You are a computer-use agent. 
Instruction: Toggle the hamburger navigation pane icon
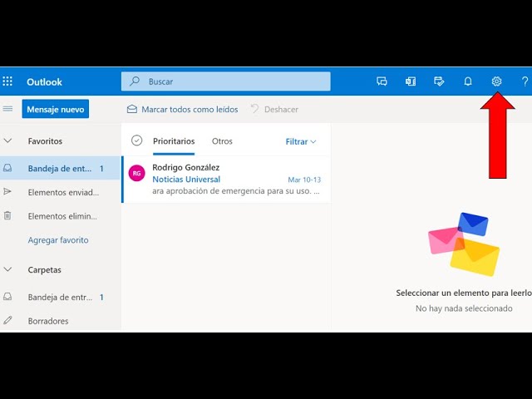(7, 109)
